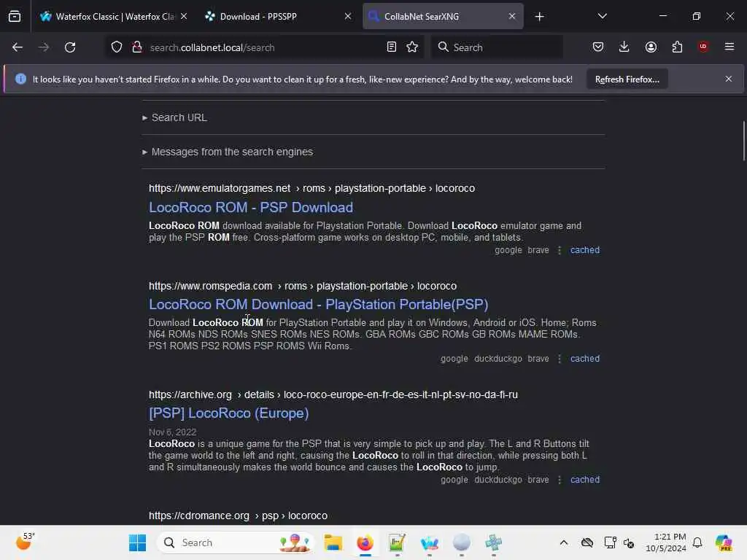Open Copilot icon in taskbar
Image resolution: width=747 pixels, height=560 pixels.
coord(724,542)
